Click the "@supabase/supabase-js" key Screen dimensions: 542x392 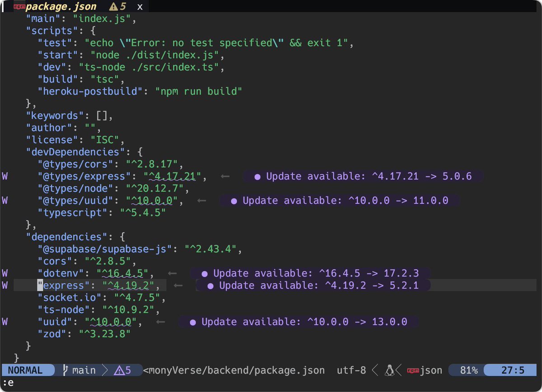(x=105, y=249)
